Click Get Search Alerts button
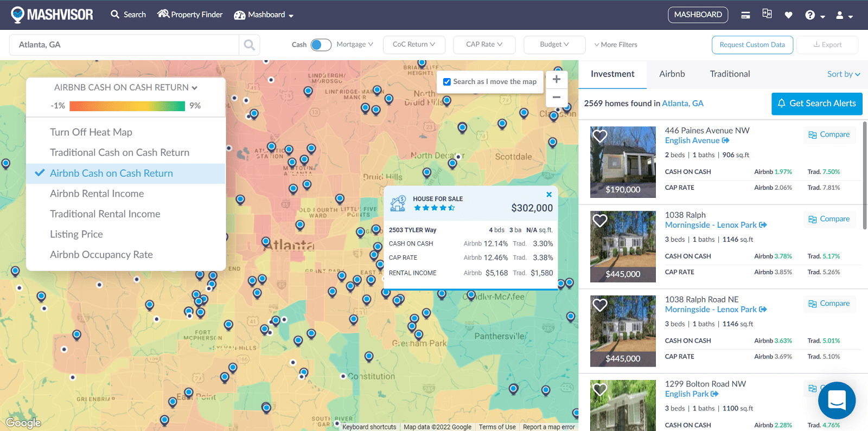The width and height of the screenshot is (868, 431). coord(816,104)
